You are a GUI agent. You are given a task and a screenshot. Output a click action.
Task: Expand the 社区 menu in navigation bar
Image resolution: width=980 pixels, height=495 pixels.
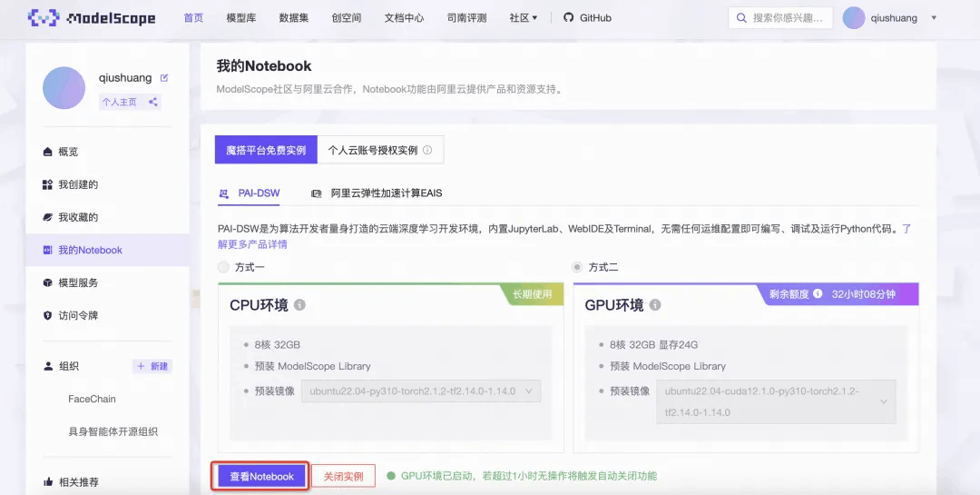(524, 18)
